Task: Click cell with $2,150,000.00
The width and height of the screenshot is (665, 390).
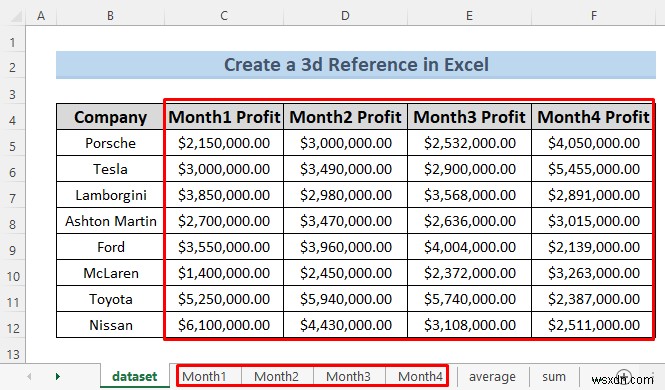Action: click(224, 143)
